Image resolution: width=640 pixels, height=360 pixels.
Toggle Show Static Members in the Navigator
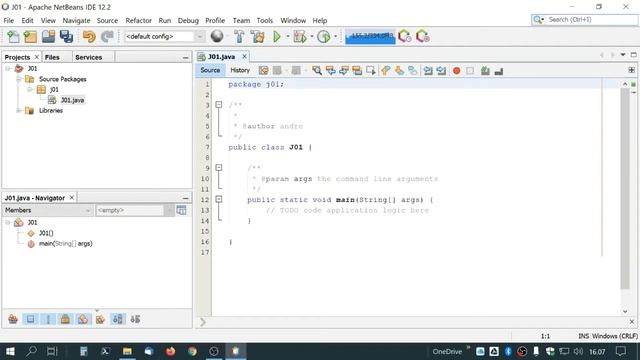click(48, 319)
